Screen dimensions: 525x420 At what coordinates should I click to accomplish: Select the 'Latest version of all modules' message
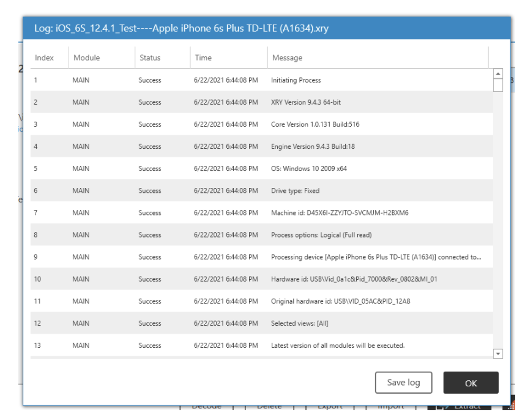coord(338,345)
